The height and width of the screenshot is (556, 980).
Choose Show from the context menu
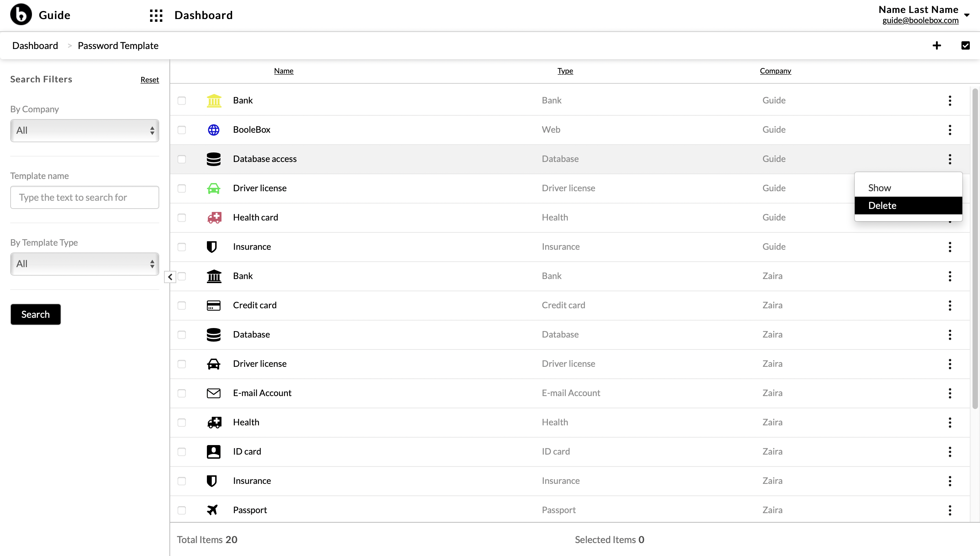coord(908,188)
